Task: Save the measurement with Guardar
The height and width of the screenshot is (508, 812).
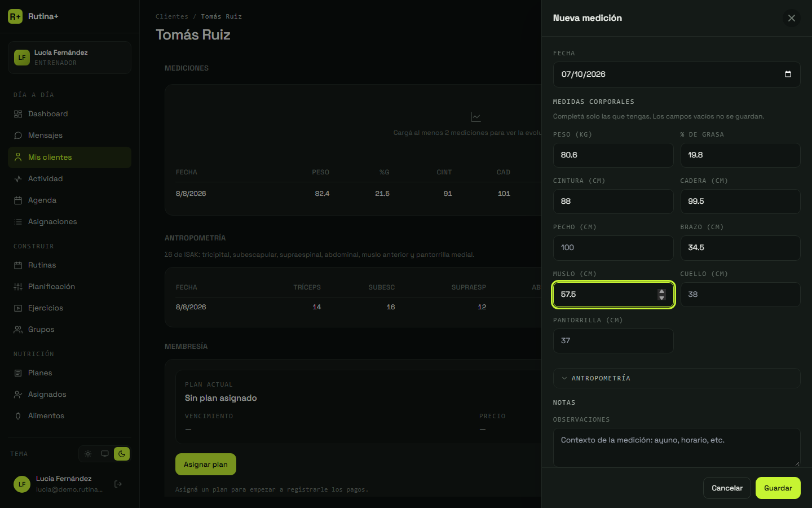Action: coord(778,488)
